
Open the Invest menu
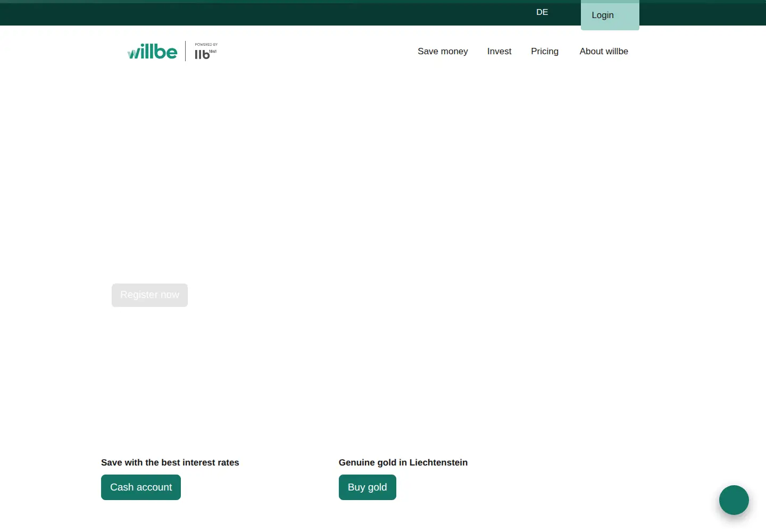499,51
